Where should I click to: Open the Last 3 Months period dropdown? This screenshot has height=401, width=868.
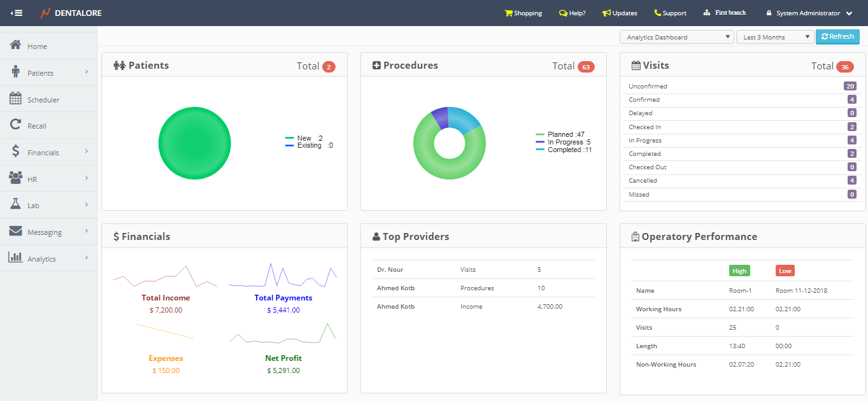point(775,37)
